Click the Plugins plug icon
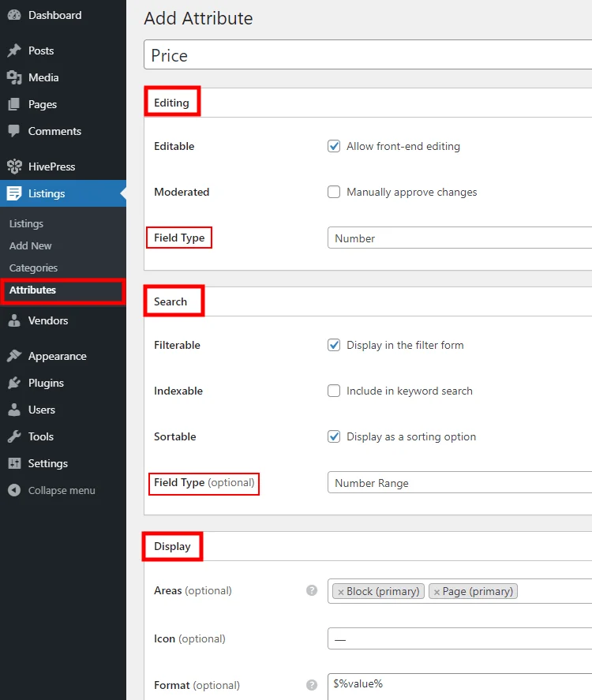The height and width of the screenshot is (700, 592). (x=14, y=383)
